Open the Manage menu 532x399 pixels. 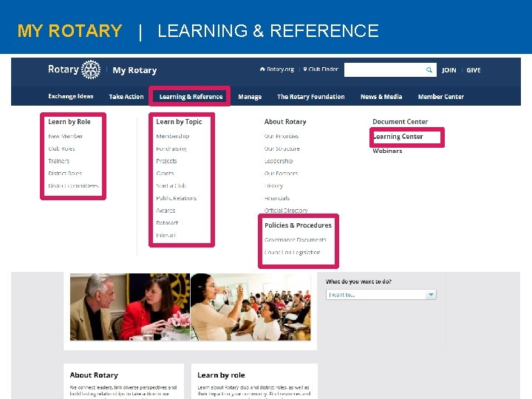[x=250, y=97]
